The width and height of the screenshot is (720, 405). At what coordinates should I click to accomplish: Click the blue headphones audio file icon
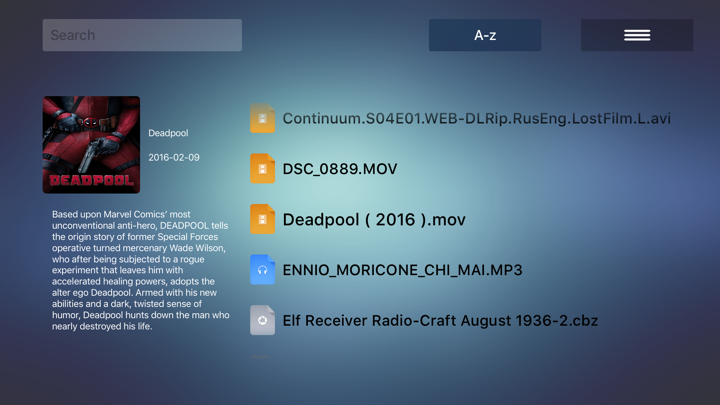pos(262,270)
